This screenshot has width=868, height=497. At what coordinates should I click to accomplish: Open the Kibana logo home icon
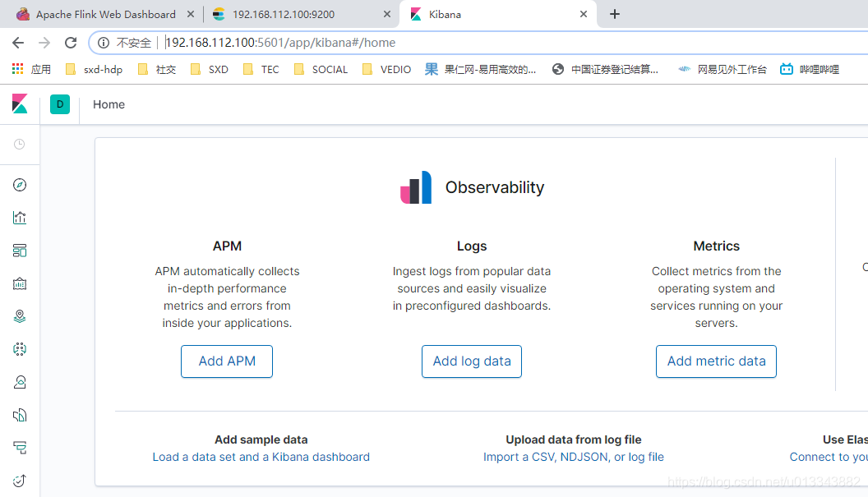20,104
